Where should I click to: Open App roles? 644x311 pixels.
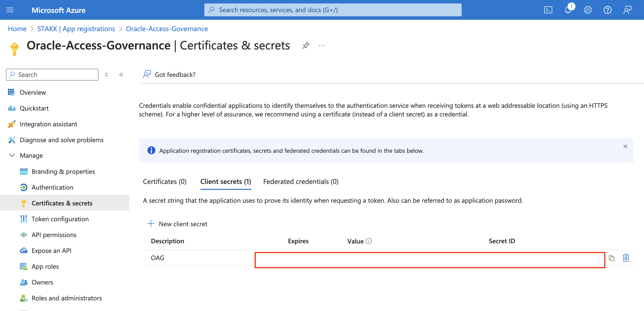(45, 266)
